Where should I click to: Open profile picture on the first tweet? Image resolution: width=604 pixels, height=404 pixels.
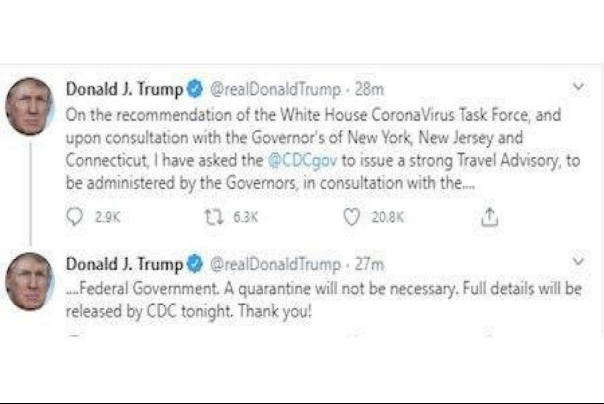[29, 105]
